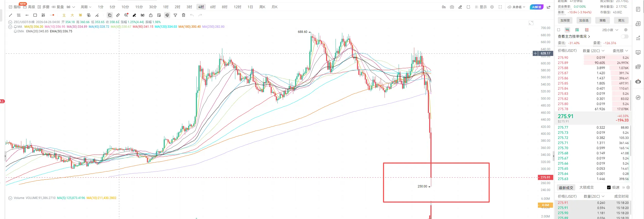644x219 pixels.
Task: Start 复盘 replay mode
Action: click(x=58, y=7)
